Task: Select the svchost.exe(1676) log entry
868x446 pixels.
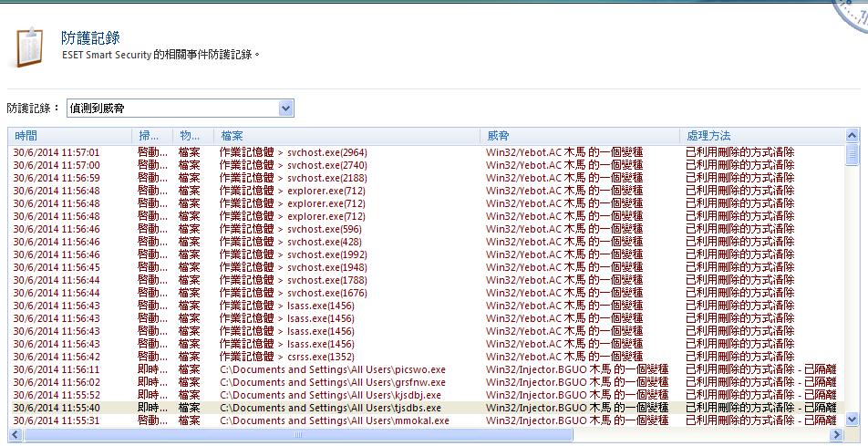Action: click(x=426, y=293)
